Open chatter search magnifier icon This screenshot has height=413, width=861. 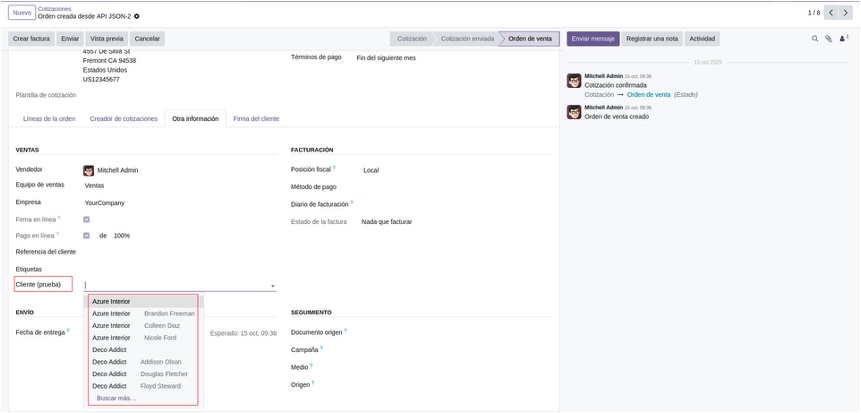pos(815,39)
